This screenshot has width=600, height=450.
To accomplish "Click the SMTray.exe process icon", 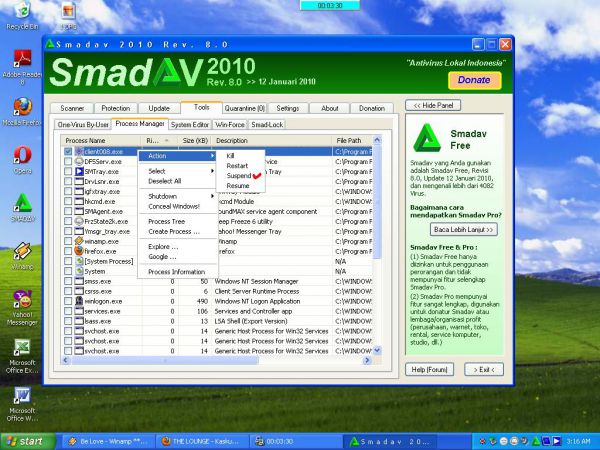I will tap(79, 171).
